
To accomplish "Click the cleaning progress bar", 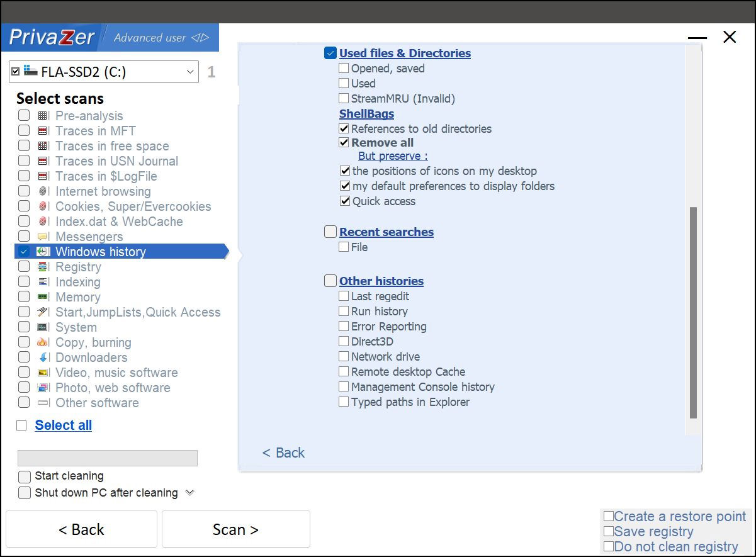I will [108, 458].
